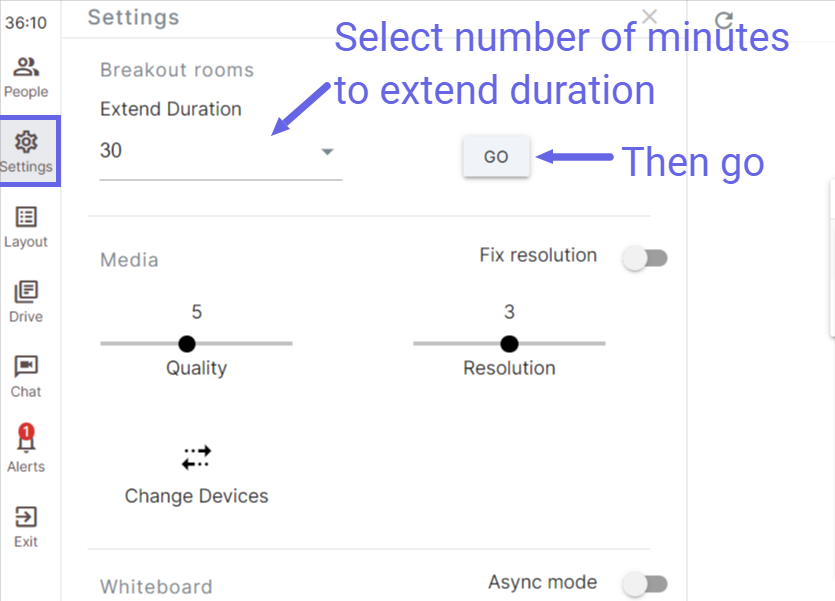Click the Change Devices swap arrows icon
The height and width of the screenshot is (601, 835).
[x=197, y=458]
